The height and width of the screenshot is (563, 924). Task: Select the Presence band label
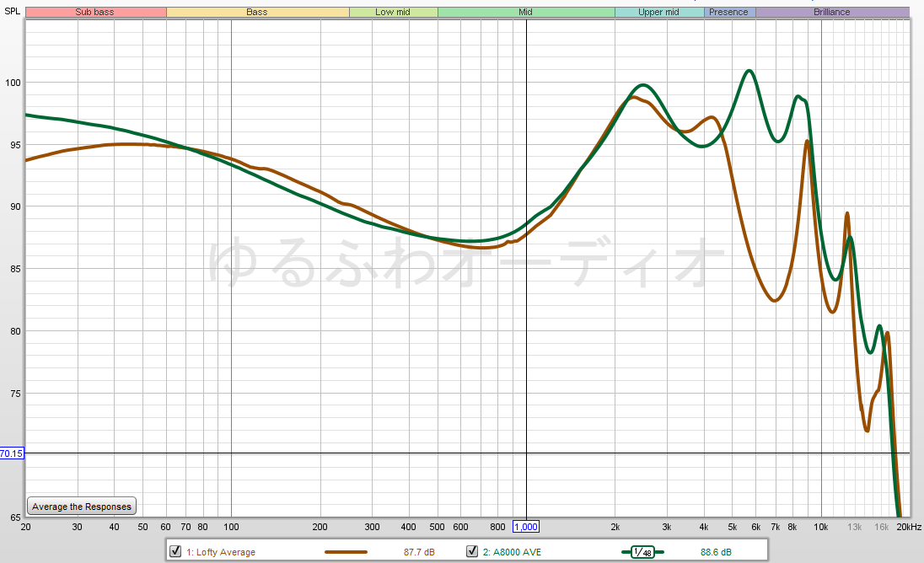[729, 12]
